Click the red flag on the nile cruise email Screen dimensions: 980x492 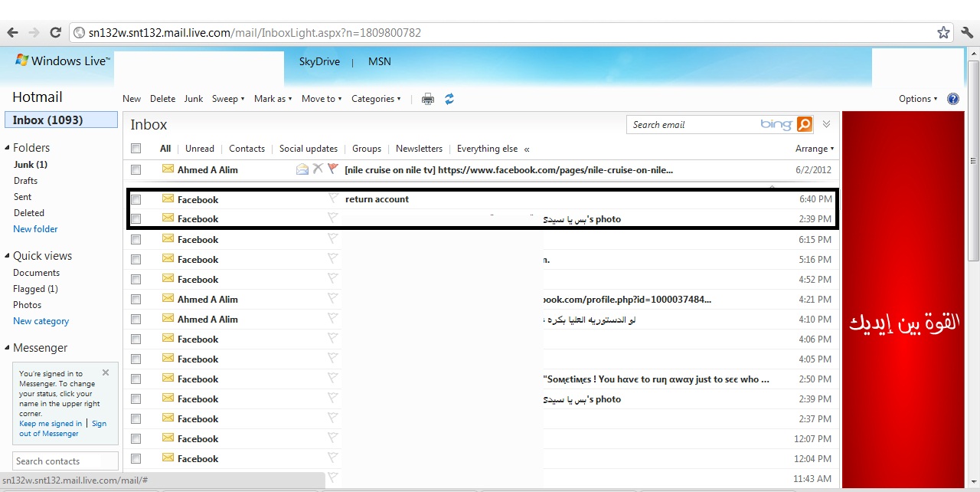[x=332, y=169]
